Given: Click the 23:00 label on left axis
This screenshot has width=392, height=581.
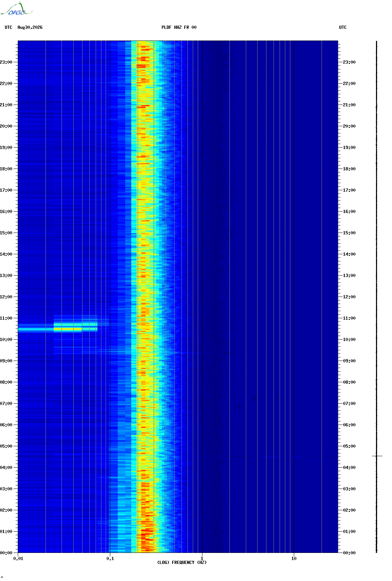Looking at the screenshot, I should [6, 62].
